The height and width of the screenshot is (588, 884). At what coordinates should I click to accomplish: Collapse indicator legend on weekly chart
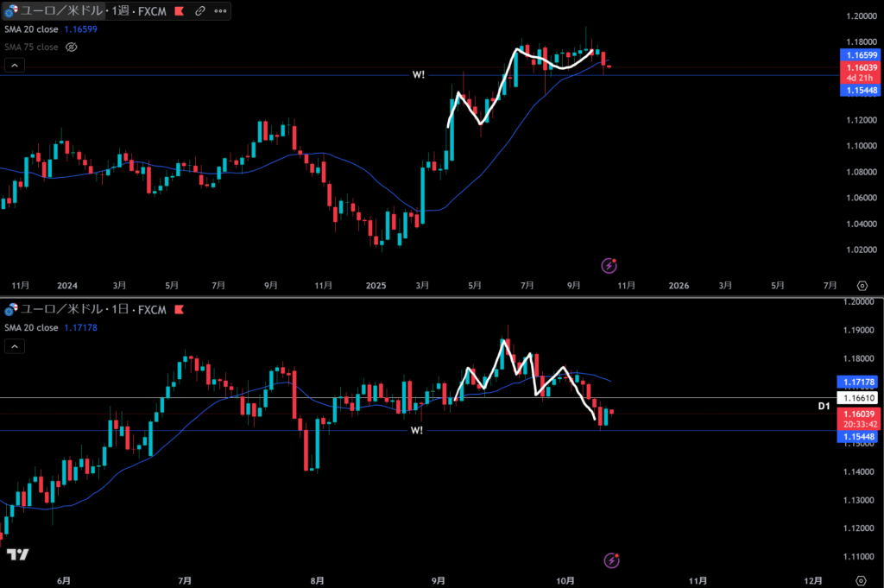click(15, 65)
